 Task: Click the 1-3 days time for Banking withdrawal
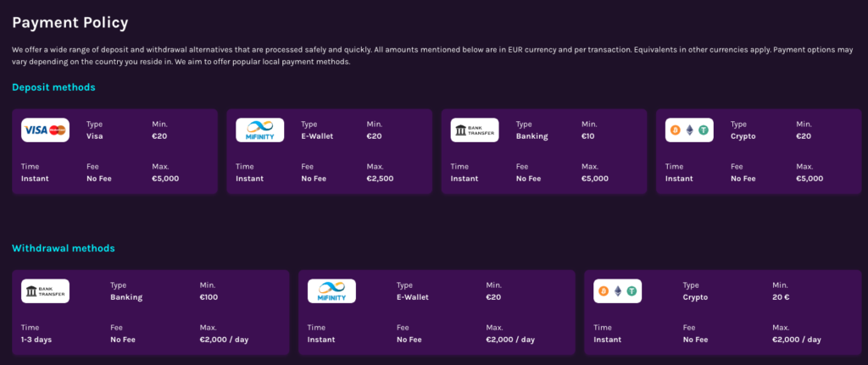tap(36, 340)
